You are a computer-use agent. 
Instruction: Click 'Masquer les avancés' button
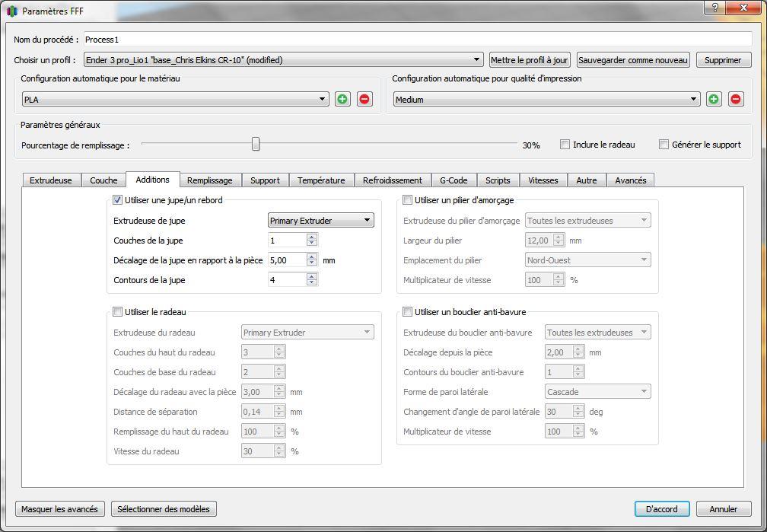[59, 509]
